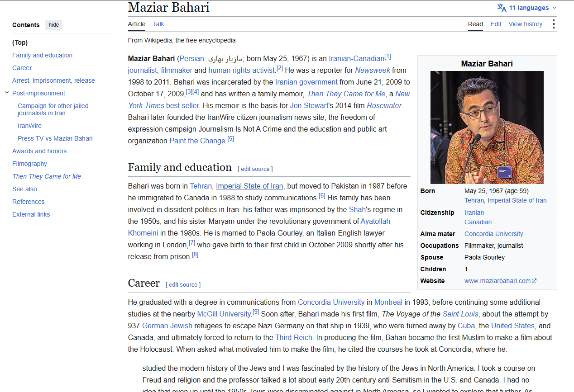Open the Iranian government link
This screenshot has height=392, width=574.
click(x=306, y=82)
